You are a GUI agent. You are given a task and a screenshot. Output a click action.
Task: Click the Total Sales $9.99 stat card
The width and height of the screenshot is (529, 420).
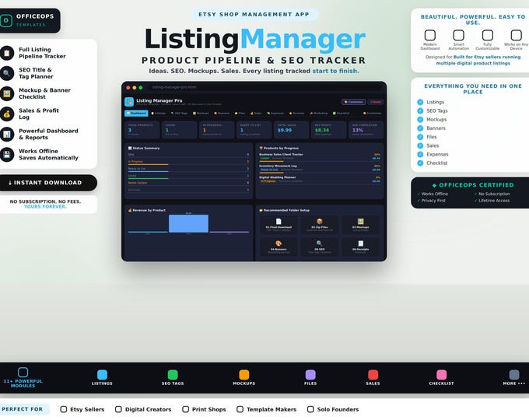(x=291, y=130)
